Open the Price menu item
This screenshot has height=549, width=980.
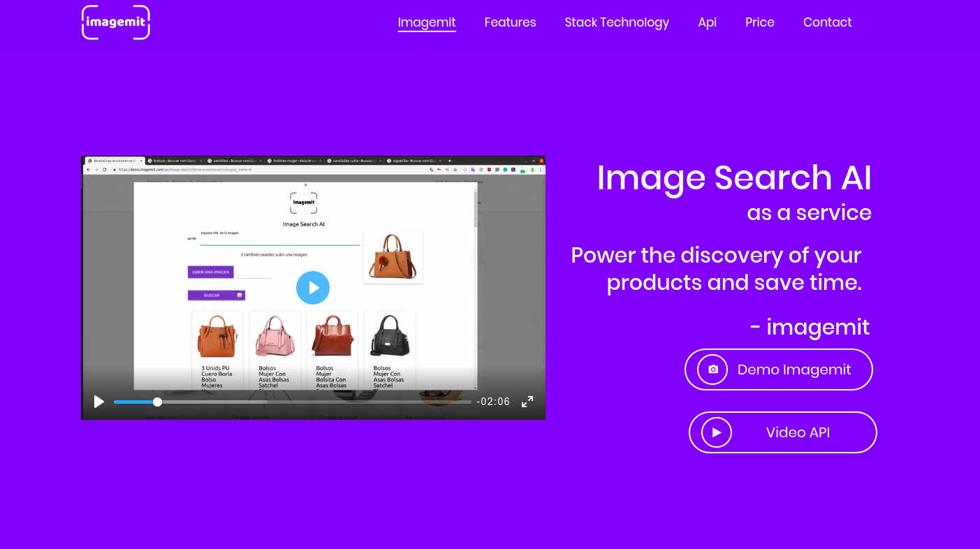(759, 22)
